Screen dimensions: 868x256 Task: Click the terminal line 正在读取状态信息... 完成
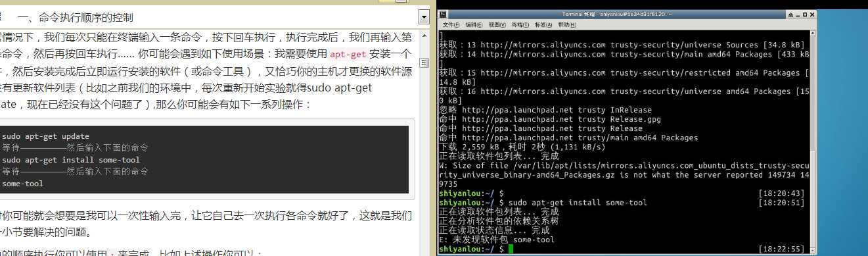tap(494, 230)
